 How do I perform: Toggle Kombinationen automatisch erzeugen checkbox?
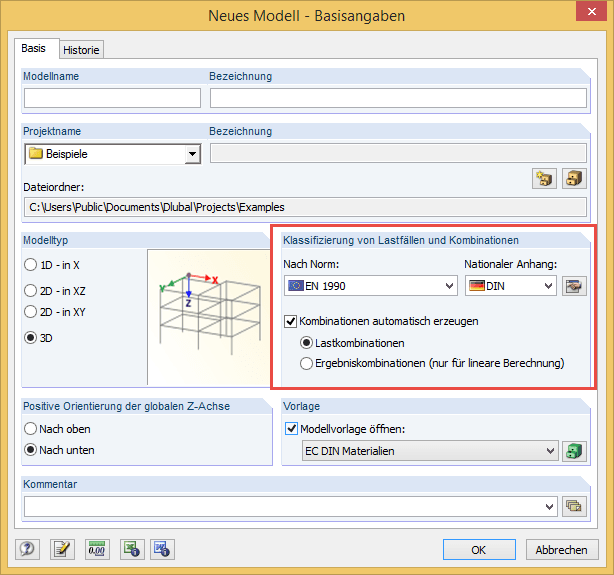(291, 321)
